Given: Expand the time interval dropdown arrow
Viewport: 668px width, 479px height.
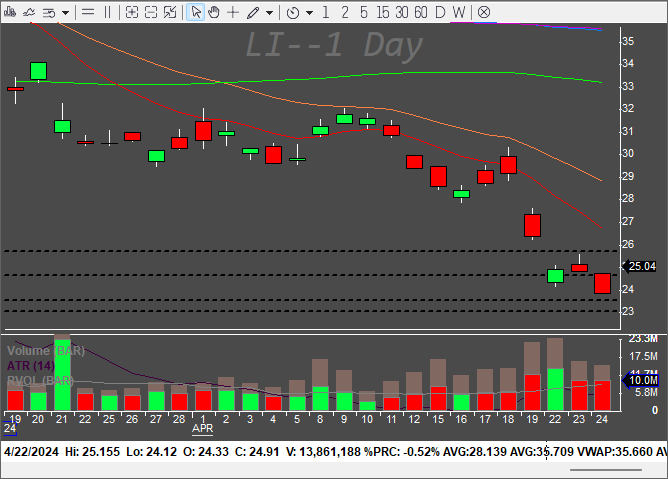Looking at the screenshot, I should pyautogui.click(x=310, y=13).
